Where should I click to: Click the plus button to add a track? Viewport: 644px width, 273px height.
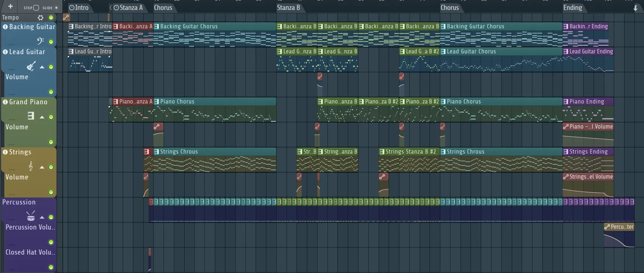pyautogui.click(x=10, y=7)
